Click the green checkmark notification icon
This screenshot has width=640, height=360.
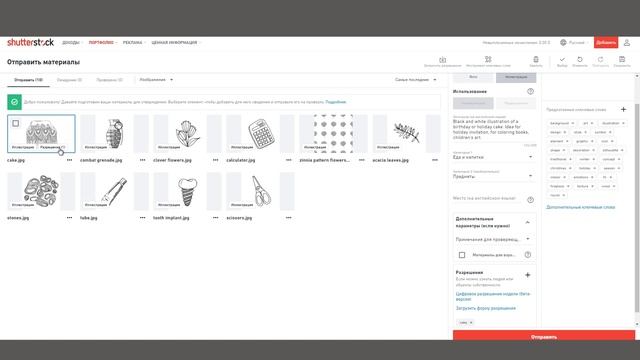pos(14,102)
